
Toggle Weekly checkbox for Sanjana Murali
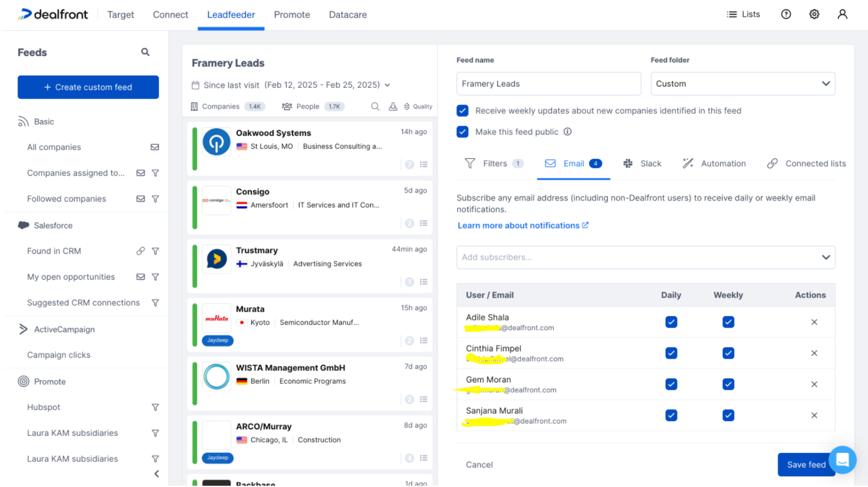click(x=728, y=415)
